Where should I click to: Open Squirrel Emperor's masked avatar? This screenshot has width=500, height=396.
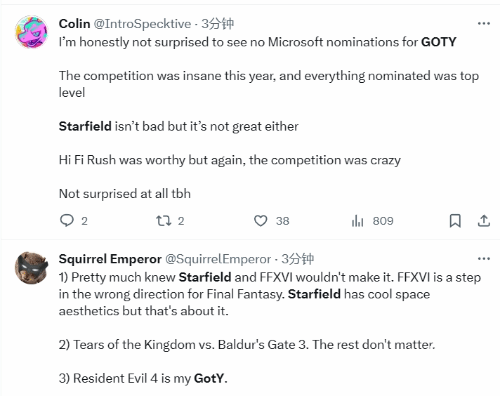(32, 268)
